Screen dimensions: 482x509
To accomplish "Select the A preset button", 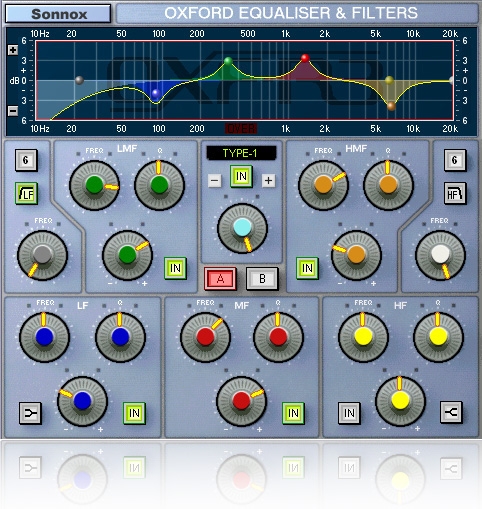I will coord(220,279).
